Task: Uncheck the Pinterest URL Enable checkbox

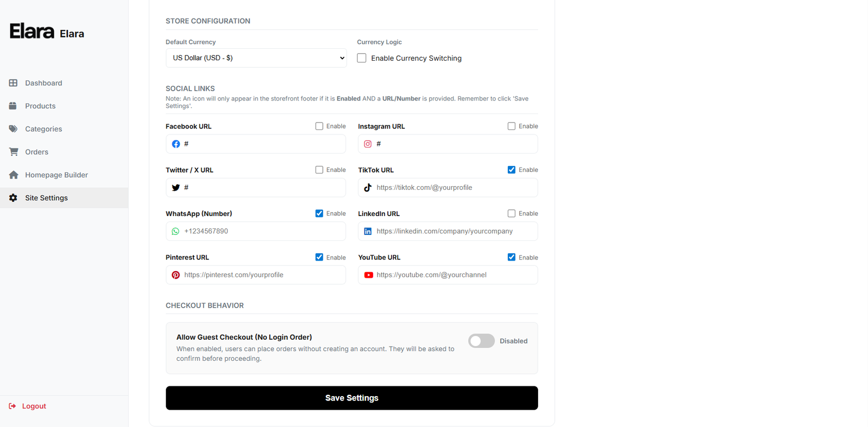Action: click(319, 257)
